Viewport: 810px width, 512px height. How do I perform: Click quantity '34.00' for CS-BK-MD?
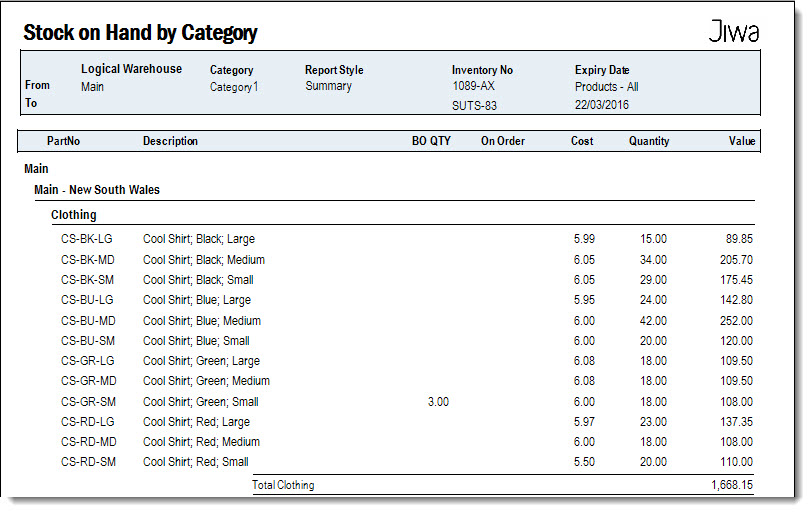click(653, 259)
